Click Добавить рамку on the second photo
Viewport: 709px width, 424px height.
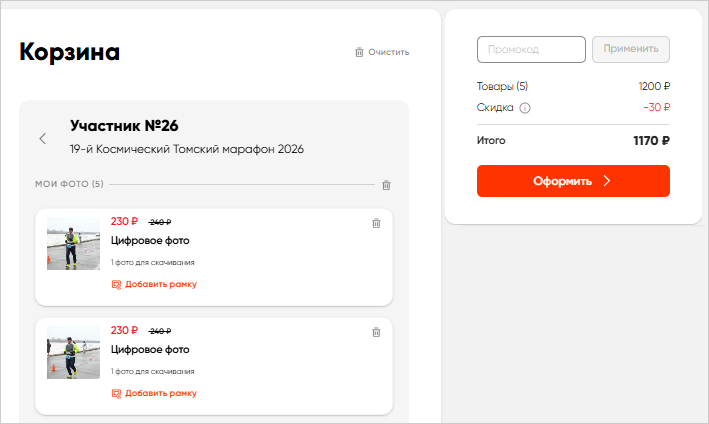(x=160, y=393)
